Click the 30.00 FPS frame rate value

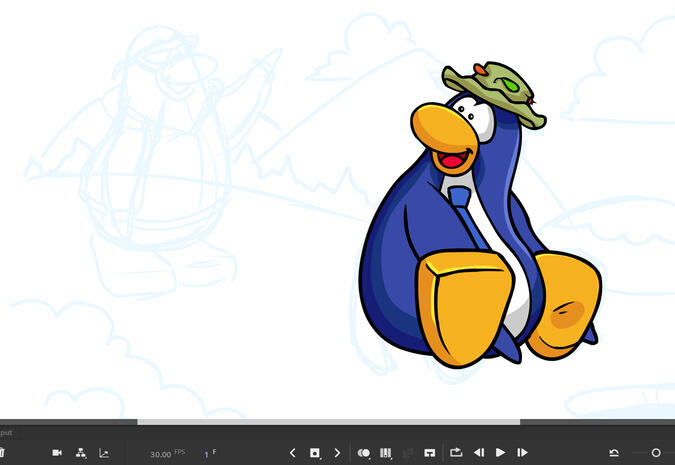click(x=161, y=454)
